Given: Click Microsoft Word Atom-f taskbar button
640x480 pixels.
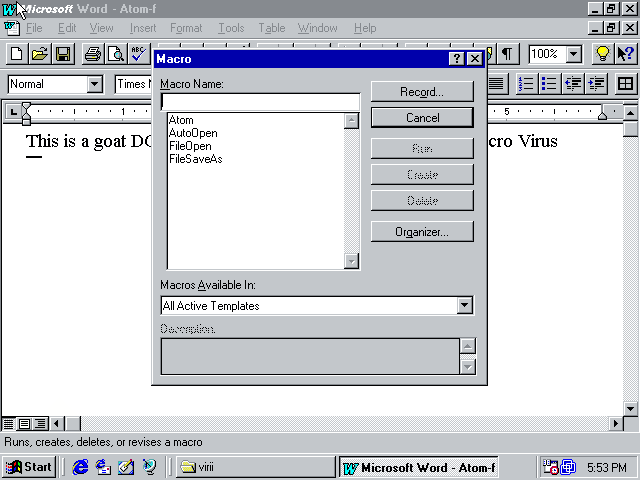Looking at the screenshot, I should point(419,467).
